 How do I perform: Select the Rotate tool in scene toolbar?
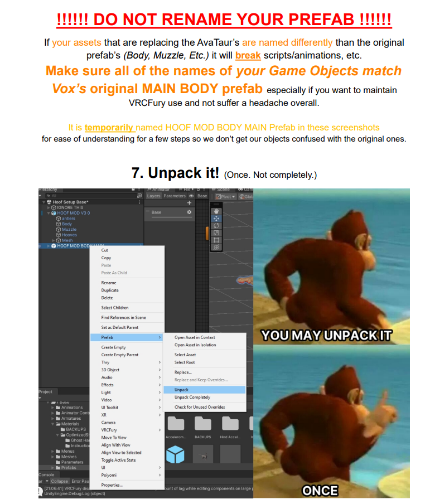coord(216,226)
